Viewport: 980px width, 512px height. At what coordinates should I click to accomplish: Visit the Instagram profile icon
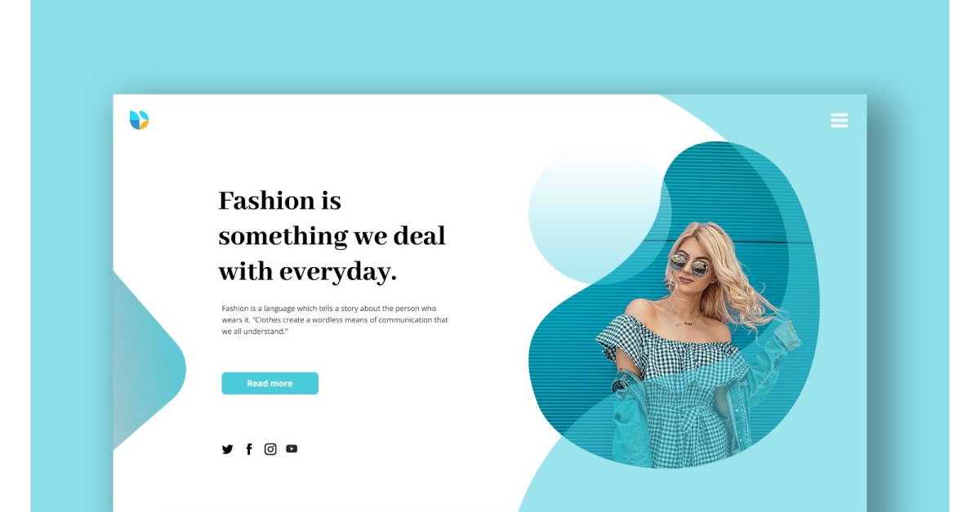click(270, 449)
